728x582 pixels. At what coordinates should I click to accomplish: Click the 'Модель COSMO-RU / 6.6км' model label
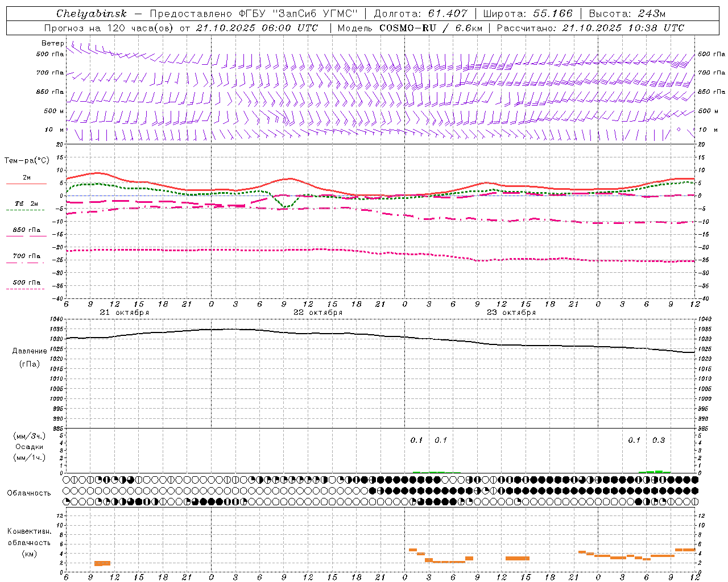pyautogui.click(x=409, y=28)
